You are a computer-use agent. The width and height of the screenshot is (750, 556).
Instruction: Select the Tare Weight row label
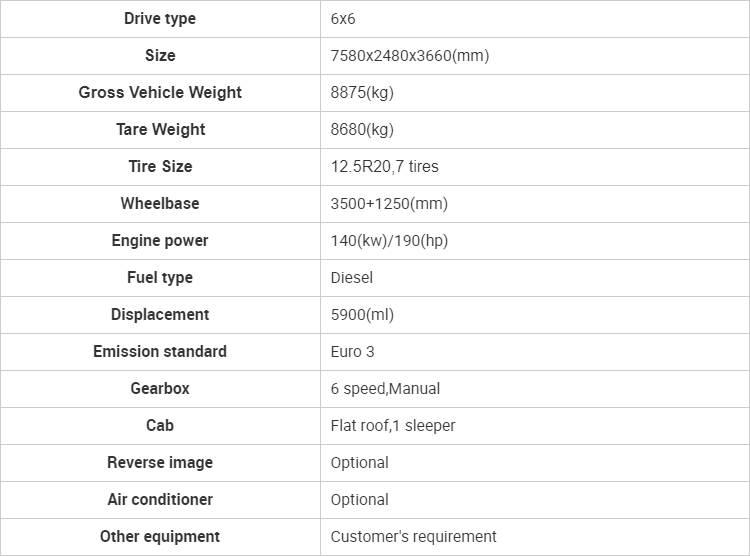160,129
